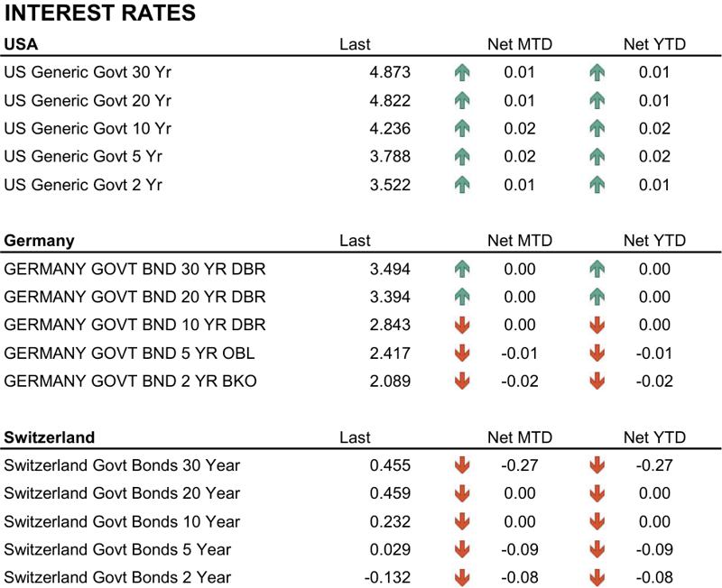This screenshot has width=722, height=588.
Task: Click red MTD arrow for Switzerland 30 Year
Action: pyautogui.click(x=462, y=465)
